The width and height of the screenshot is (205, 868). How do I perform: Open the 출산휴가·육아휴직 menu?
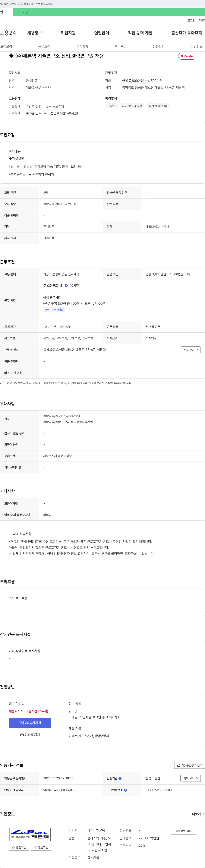(186, 33)
